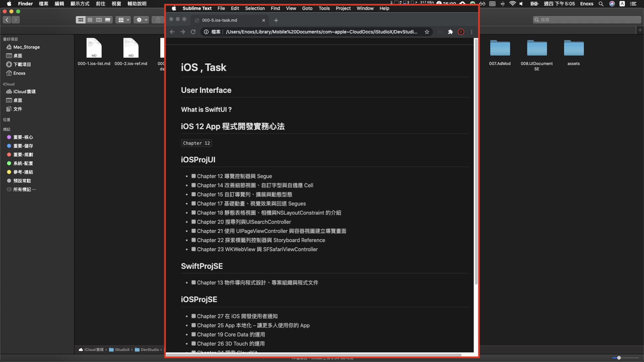Check Chapter 12 導覽控制器與 Segue box
644x362 pixels.
[x=194, y=176]
